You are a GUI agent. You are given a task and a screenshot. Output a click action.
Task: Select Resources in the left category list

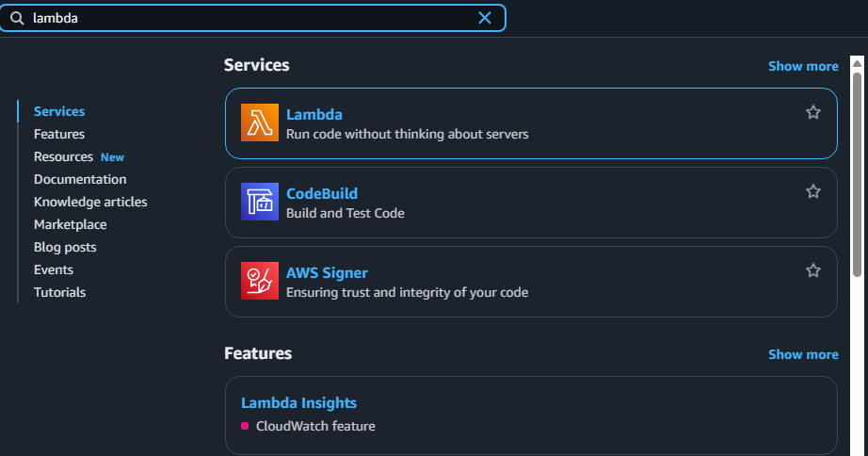pyautogui.click(x=64, y=156)
